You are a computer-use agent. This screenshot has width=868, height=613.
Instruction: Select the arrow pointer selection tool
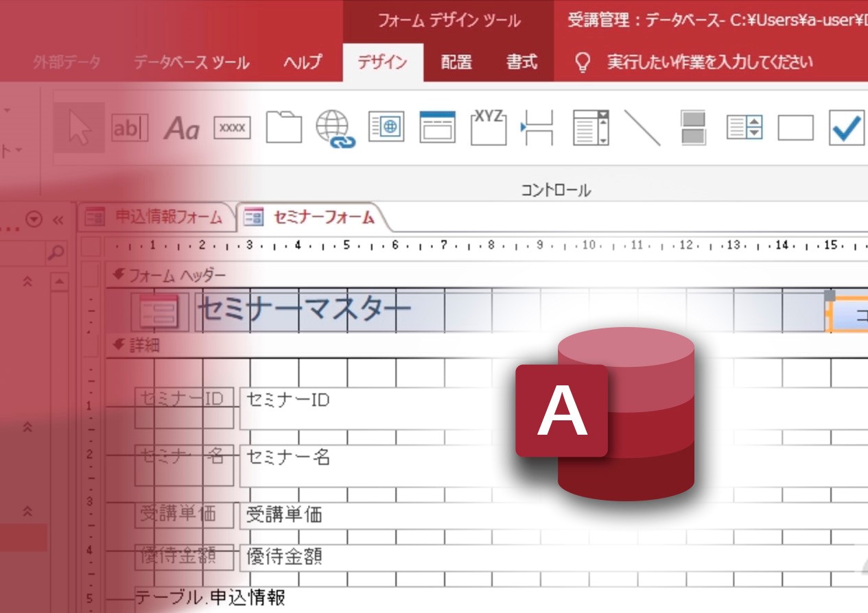pyautogui.click(x=79, y=128)
